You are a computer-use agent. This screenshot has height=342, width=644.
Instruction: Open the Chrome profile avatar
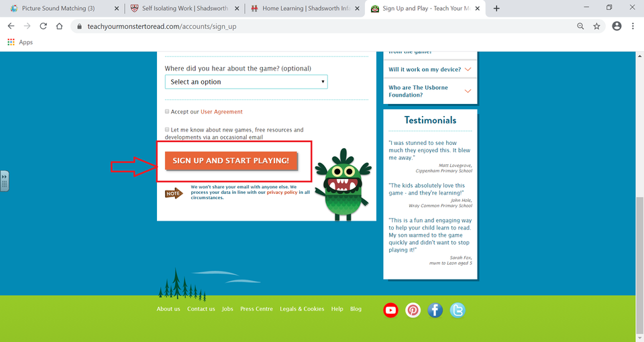[616, 26]
